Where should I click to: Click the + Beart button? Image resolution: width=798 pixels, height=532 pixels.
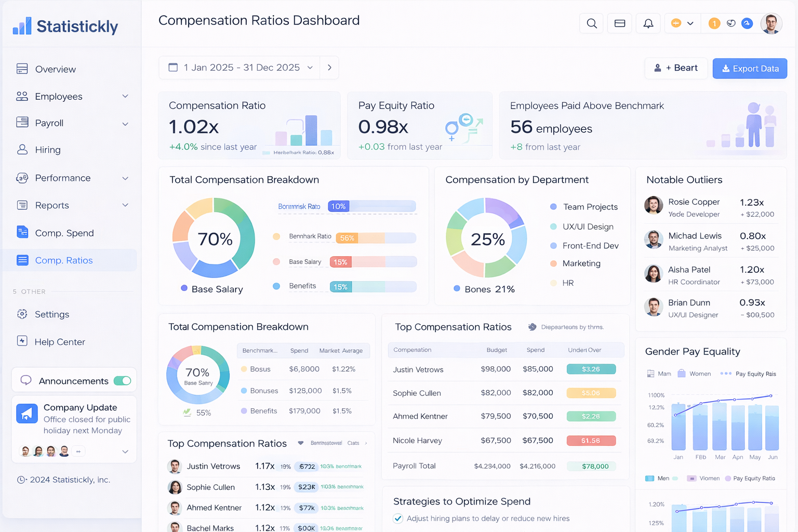pyautogui.click(x=675, y=68)
